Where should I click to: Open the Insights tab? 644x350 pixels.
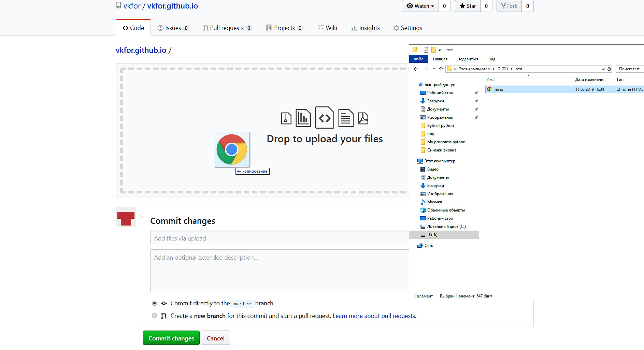[365, 28]
